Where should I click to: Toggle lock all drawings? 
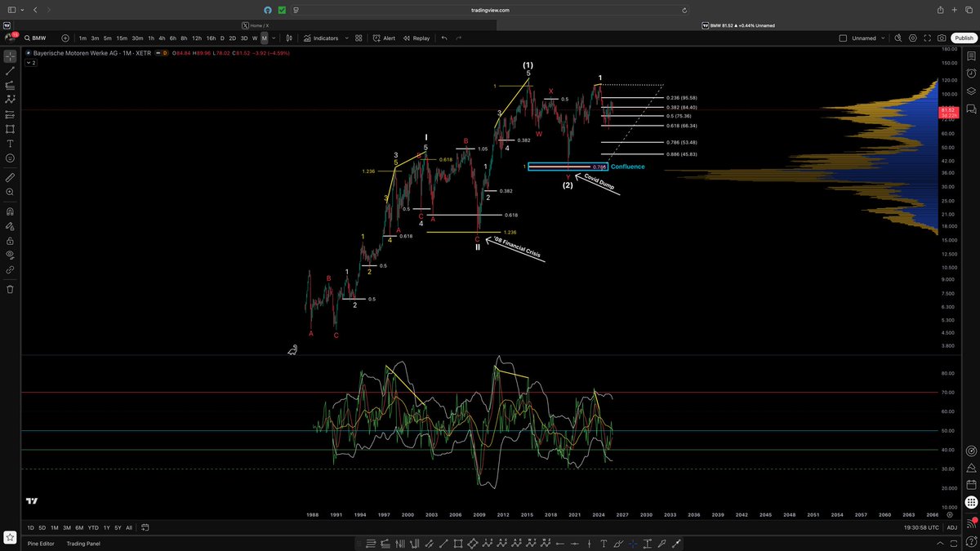(x=10, y=241)
